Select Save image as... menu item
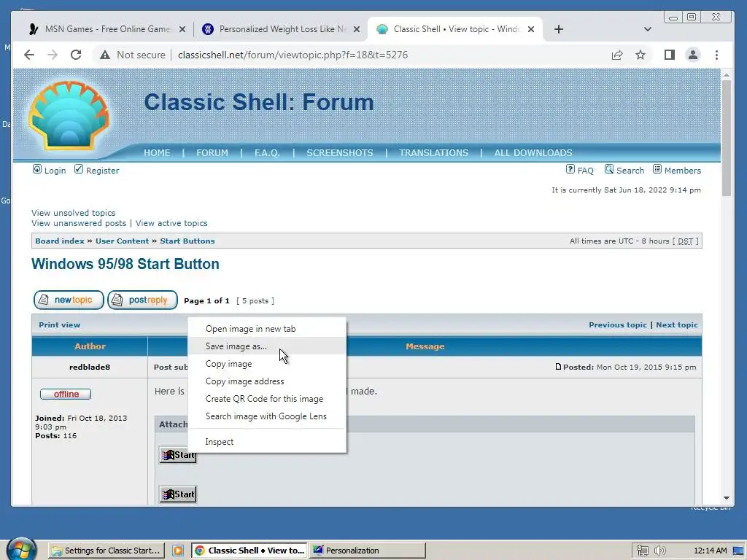Screen dimensions: 747x560 (x=267, y=346)
